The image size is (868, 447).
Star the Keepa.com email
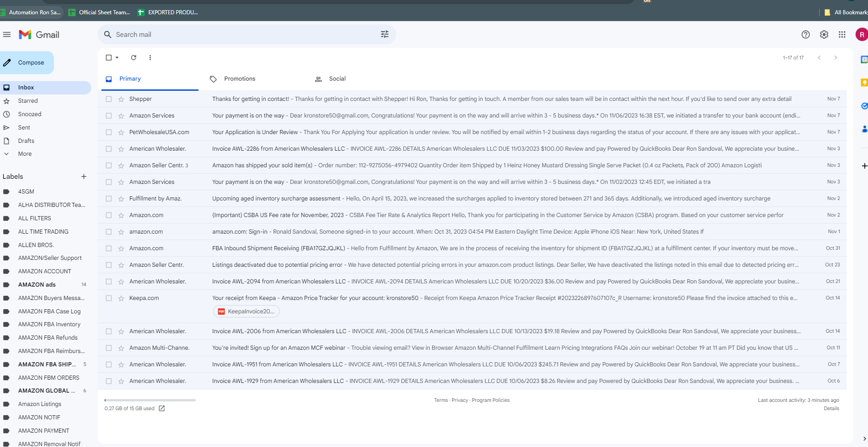(121, 298)
